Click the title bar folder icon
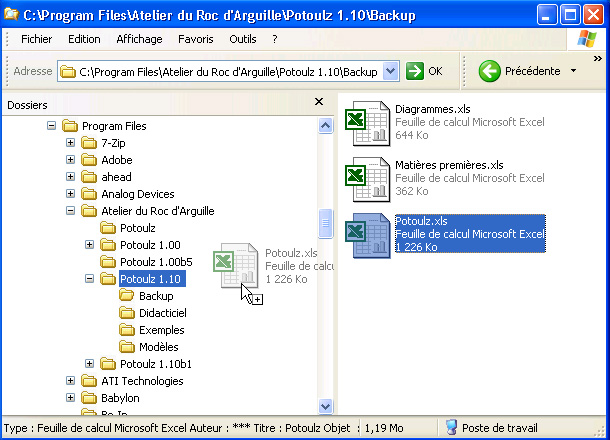Screen dimensions: 610x440 11,14
